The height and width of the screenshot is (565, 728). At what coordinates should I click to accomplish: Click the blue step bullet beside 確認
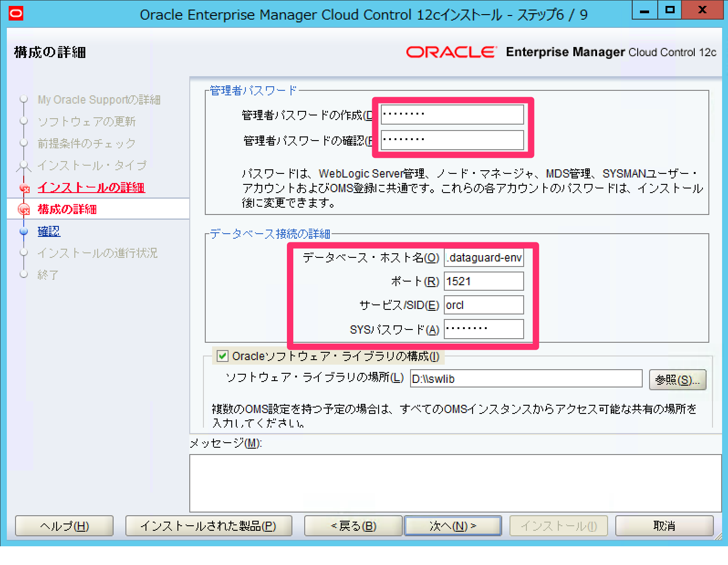point(24,231)
